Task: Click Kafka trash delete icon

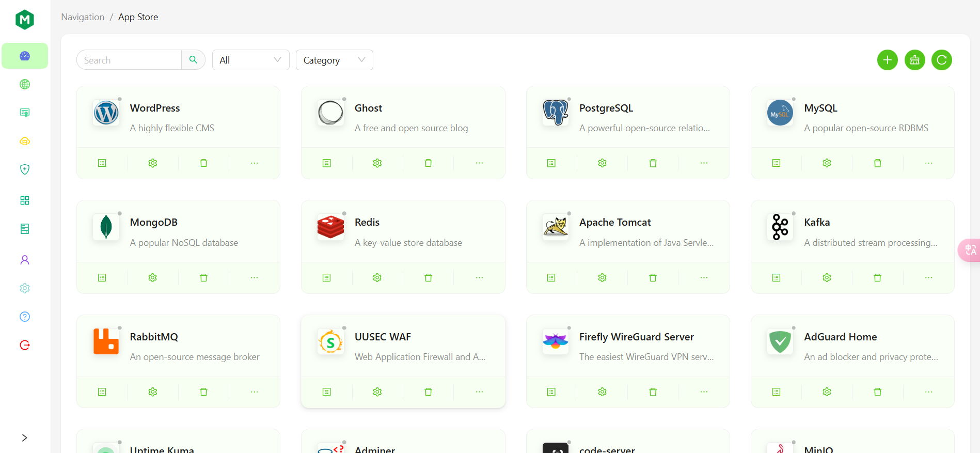Action: [877, 278]
